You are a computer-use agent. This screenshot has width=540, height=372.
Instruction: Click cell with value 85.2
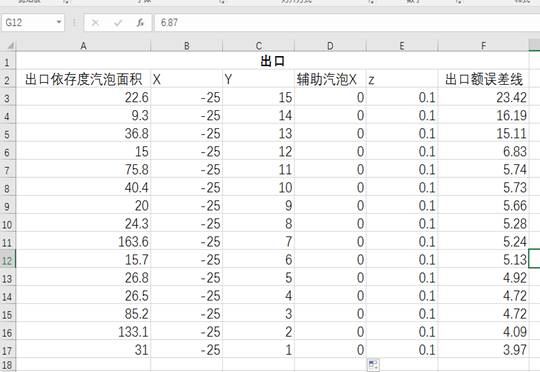(x=83, y=313)
